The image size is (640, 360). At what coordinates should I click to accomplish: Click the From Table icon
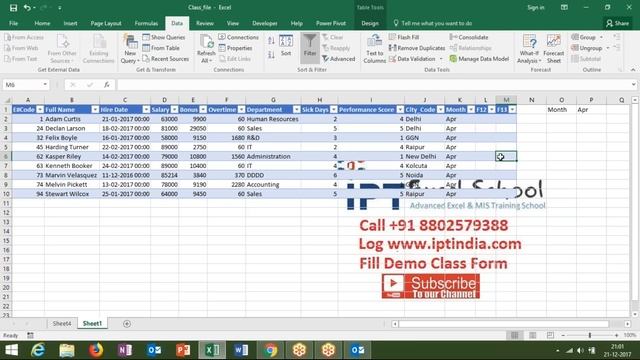pyautogui.click(x=146, y=48)
